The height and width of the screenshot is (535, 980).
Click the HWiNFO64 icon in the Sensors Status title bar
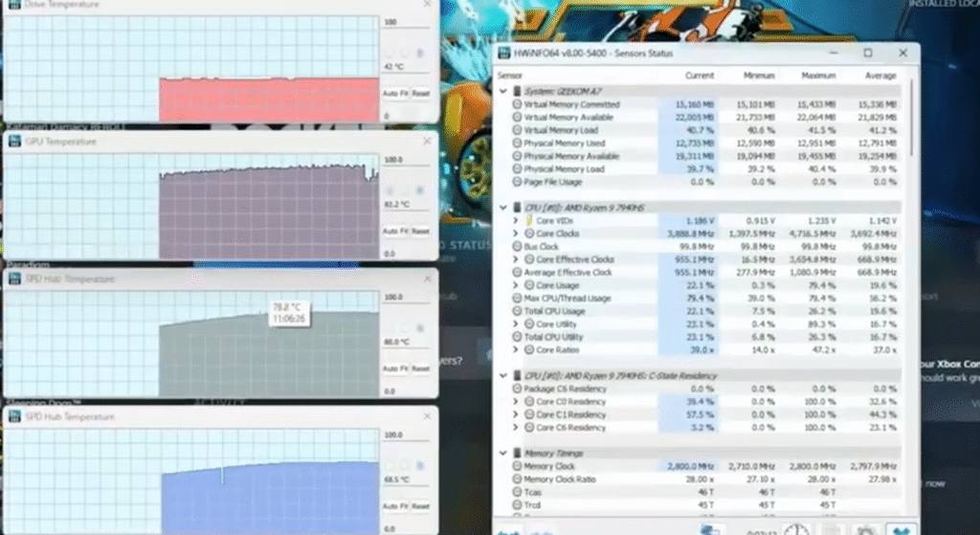pyautogui.click(x=503, y=54)
